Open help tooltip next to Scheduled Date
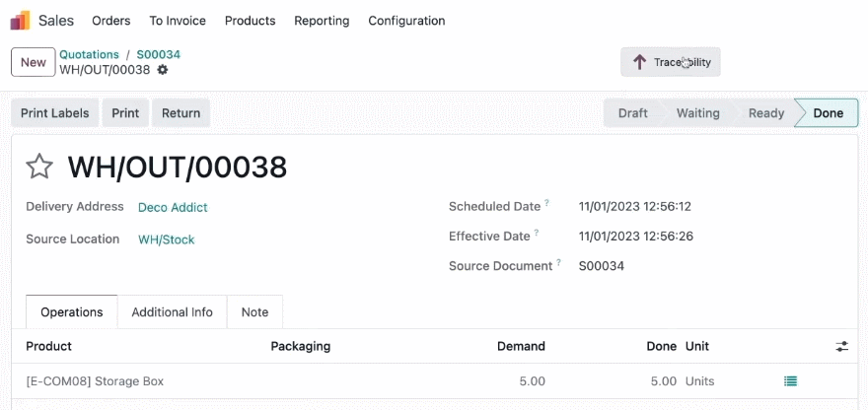This screenshot has height=410, width=868. (x=546, y=203)
